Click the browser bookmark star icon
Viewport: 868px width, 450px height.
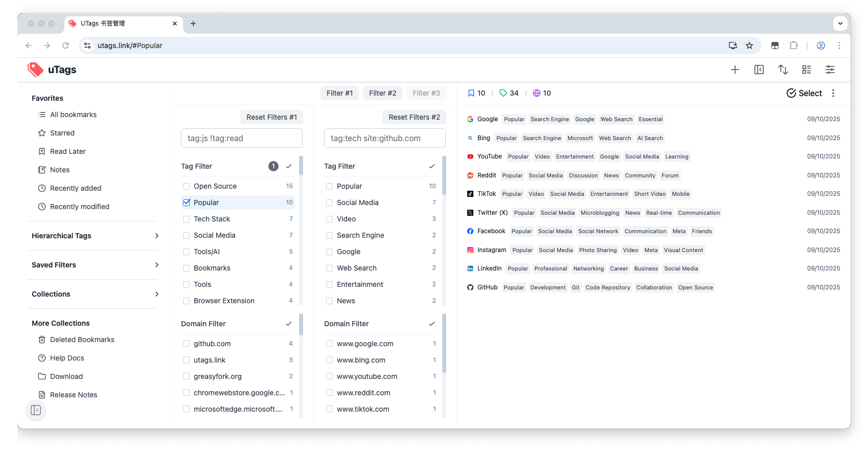click(749, 46)
